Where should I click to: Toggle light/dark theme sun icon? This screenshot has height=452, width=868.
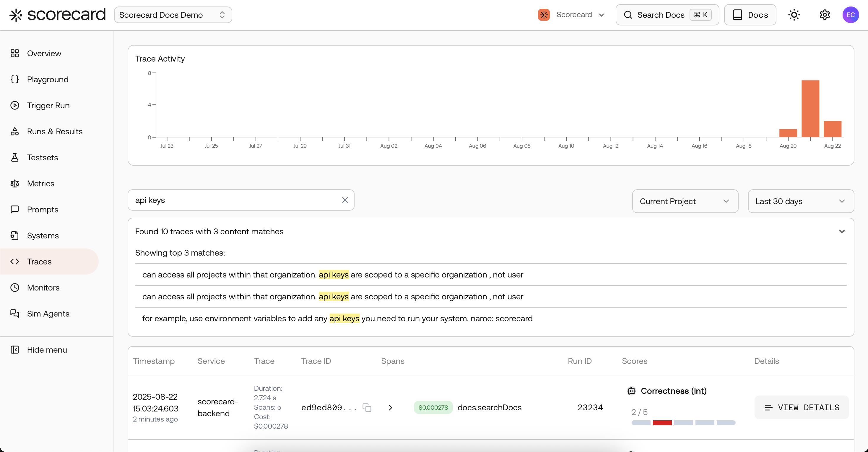794,15
